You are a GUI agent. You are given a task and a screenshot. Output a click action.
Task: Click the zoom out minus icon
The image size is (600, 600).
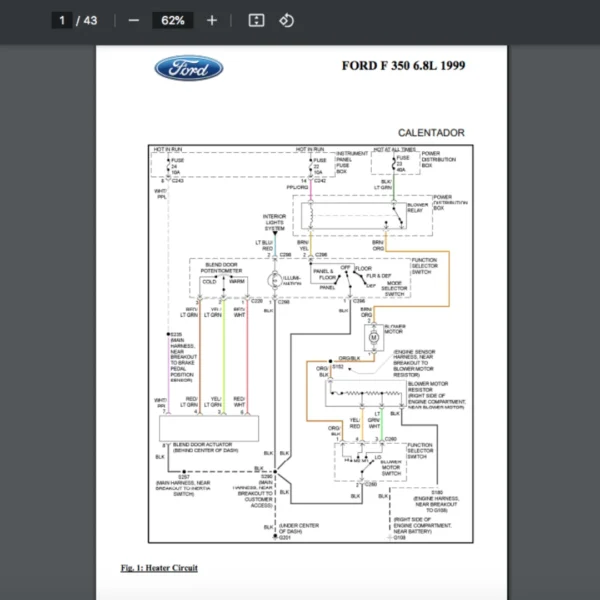(x=133, y=20)
